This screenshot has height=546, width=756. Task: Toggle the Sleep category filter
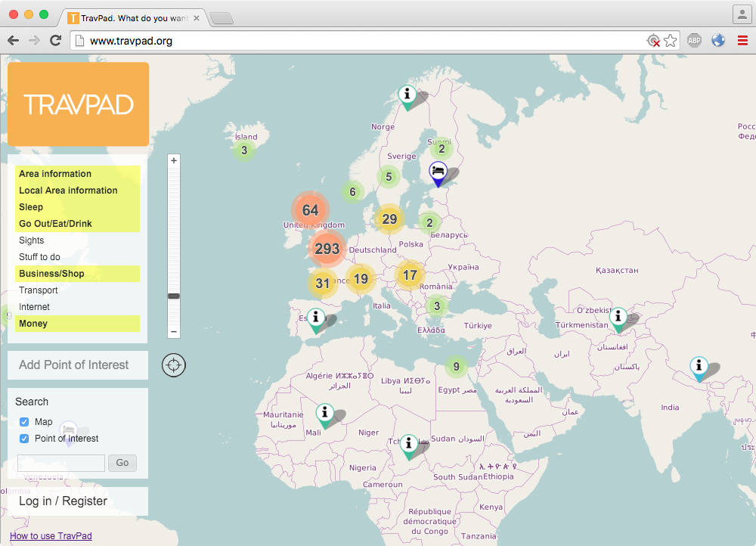pos(31,207)
